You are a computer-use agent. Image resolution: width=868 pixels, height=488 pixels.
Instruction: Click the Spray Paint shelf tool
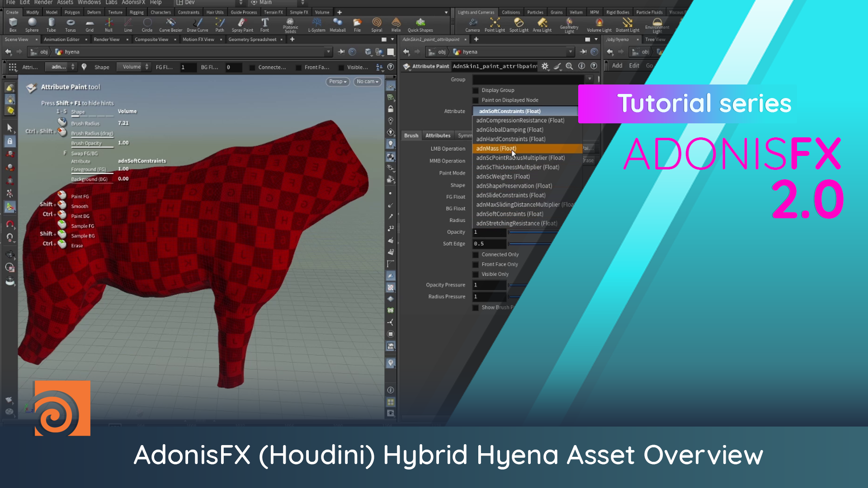[242, 25]
